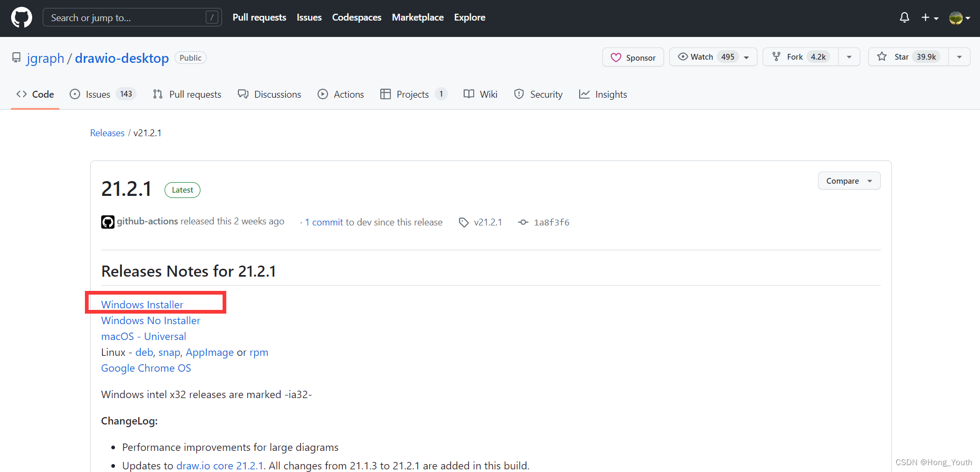Click the Fork button
Screen dimensions: 980x472
(x=801, y=56)
